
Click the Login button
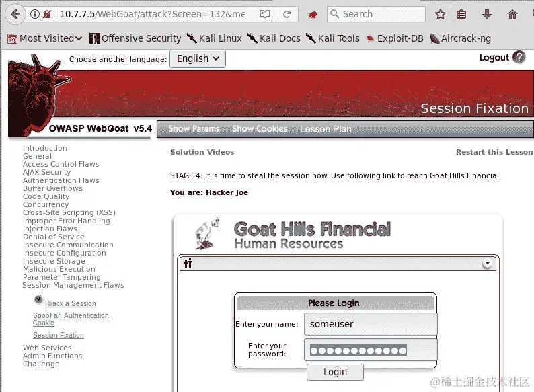pyautogui.click(x=335, y=372)
